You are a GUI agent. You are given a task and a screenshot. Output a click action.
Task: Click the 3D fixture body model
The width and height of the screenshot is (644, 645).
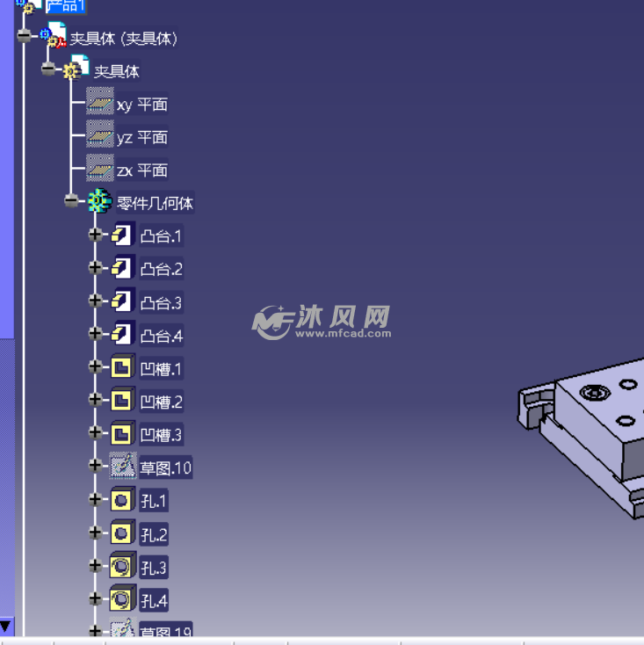tap(592, 436)
